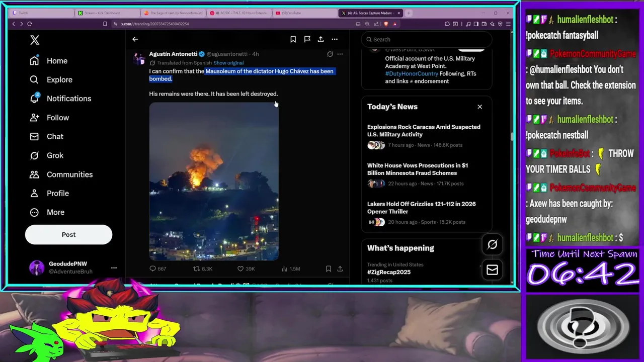Click the browser vertical scrollbar
This screenshot has width=644, height=362.
512,137
